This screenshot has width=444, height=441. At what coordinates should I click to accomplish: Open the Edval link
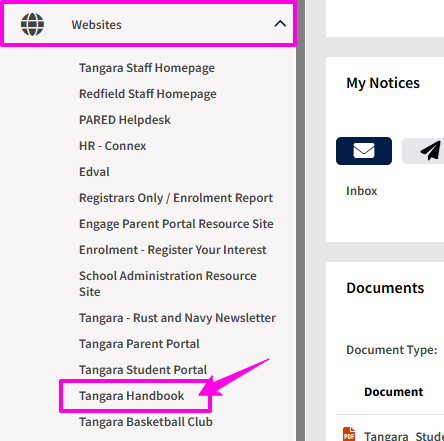tap(94, 172)
